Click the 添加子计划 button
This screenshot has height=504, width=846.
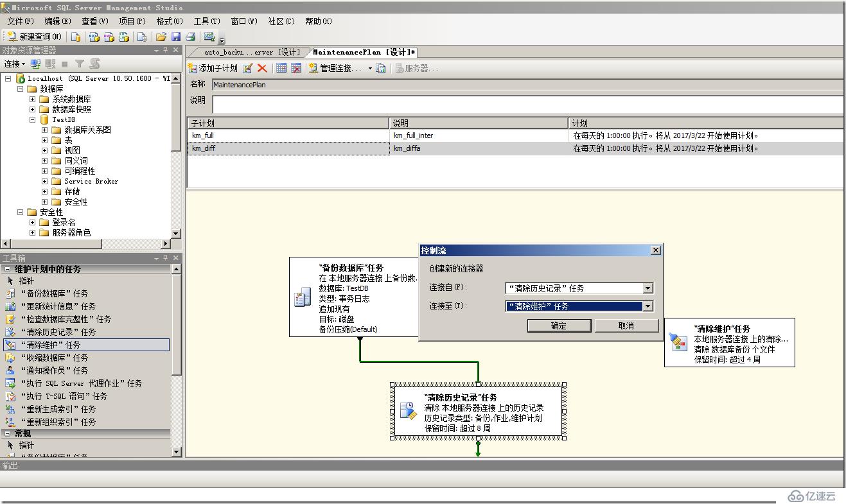pos(213,68)
